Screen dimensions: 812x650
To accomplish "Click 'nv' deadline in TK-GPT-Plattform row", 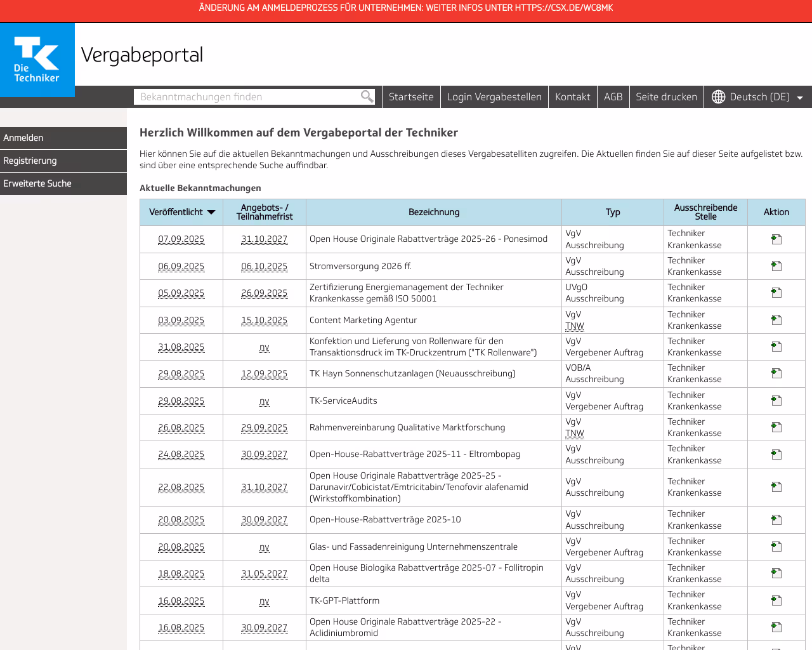I will (x=265, y=601).
